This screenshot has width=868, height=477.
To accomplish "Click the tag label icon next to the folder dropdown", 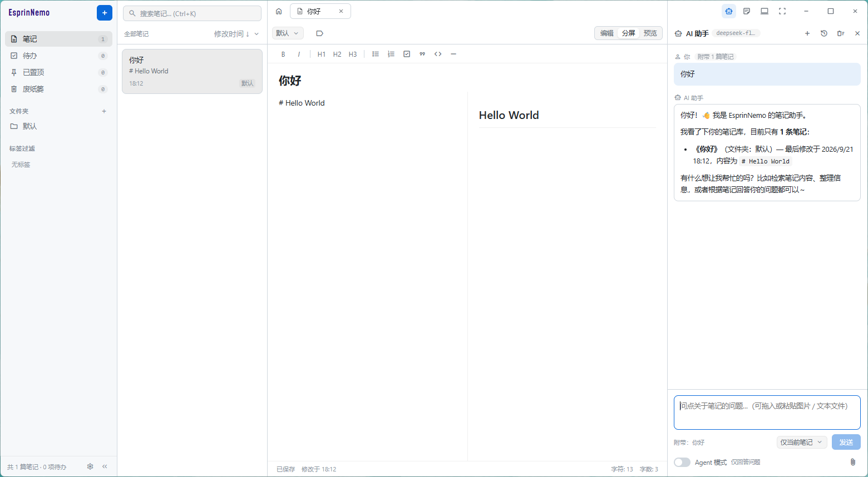I will pyautogui.click(x=319, y=33).
